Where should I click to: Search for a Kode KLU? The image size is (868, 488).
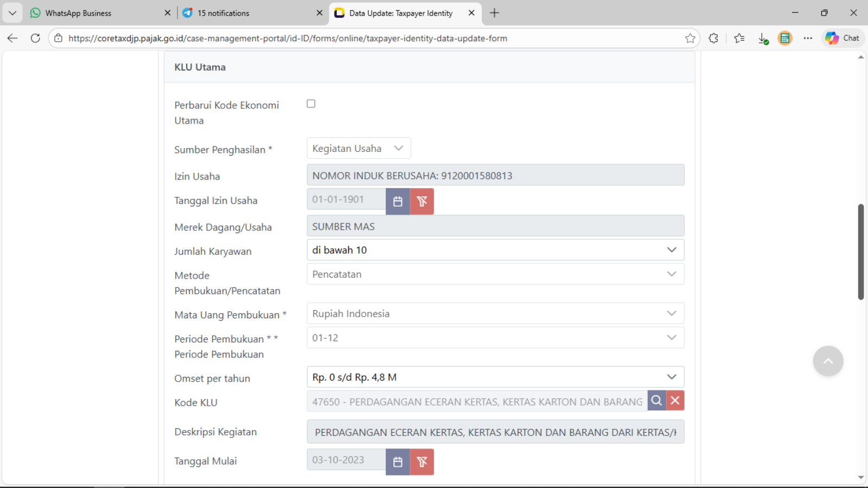click(656, 401)
